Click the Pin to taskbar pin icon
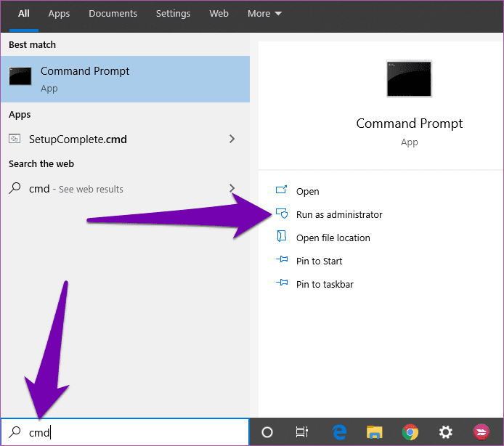504x446 pixels. 282,283
